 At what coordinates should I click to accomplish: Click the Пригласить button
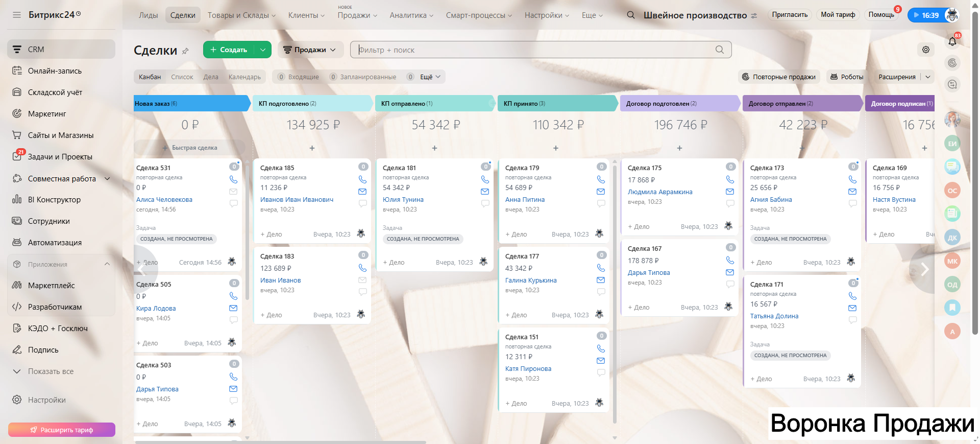(x=790, y=15)
